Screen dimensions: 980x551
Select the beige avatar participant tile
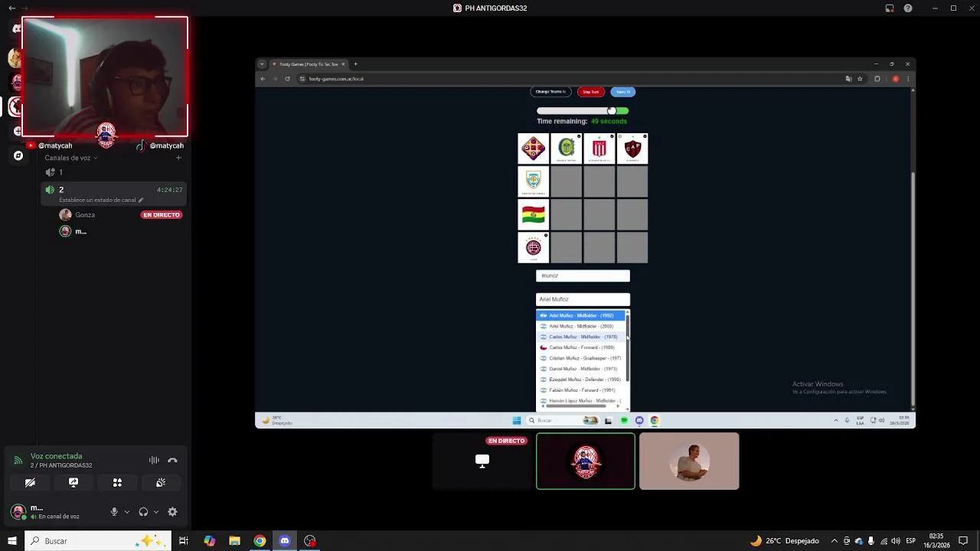(689, 461)
